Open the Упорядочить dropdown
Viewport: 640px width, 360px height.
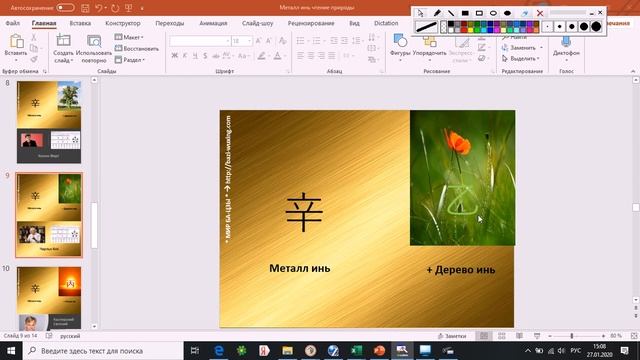coord(429,48)
